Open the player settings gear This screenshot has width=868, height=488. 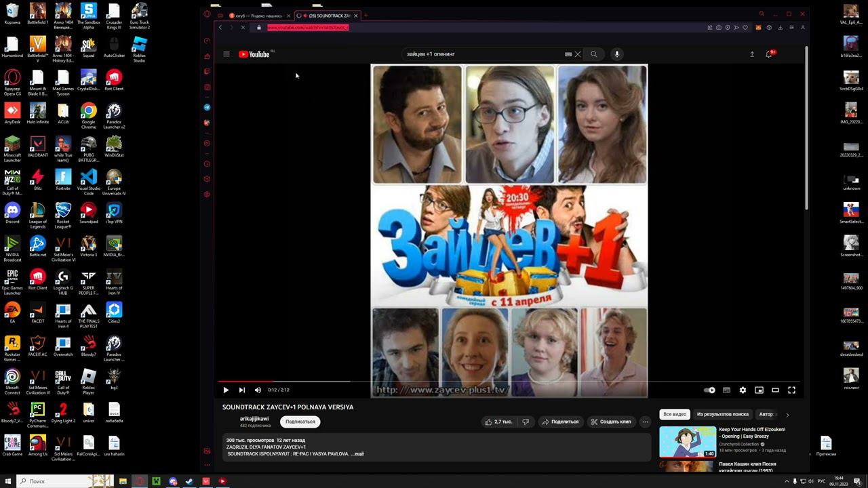pos(743,390)
